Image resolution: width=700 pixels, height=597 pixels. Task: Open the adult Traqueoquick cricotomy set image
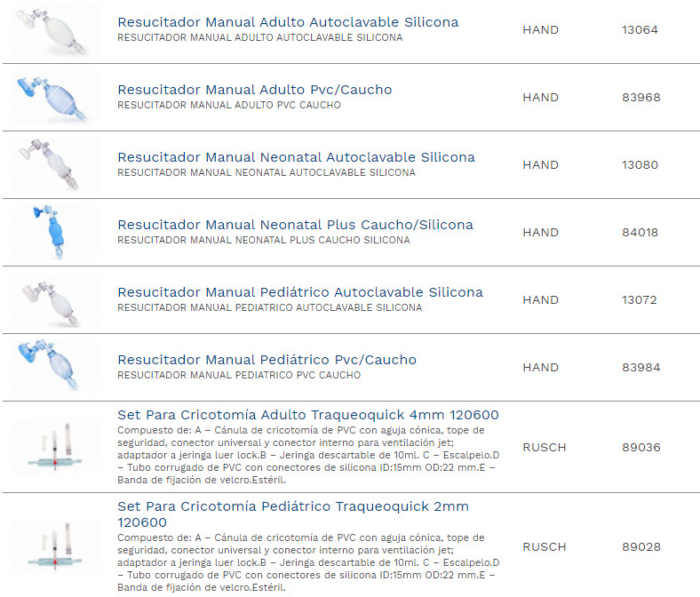55,448
